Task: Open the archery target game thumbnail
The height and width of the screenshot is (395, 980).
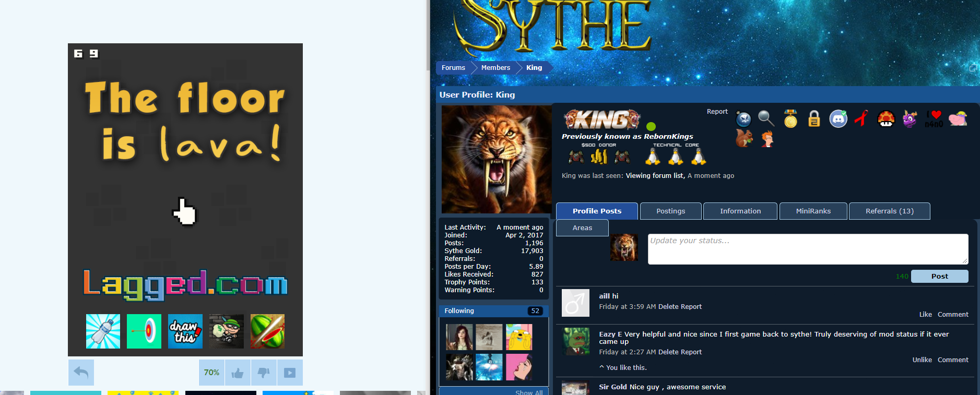Action: [x=144, y=331]
